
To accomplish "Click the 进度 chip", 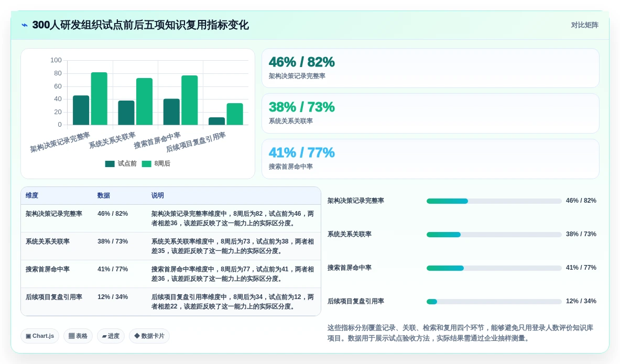I will (111, 336).
